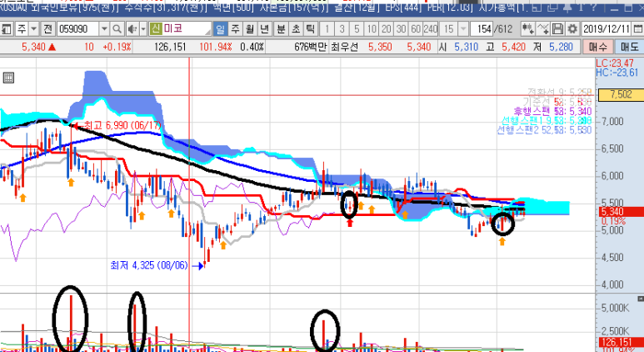Click the LC:23,47 value
This screenshot has width=644, height=352.
[615, 63]
